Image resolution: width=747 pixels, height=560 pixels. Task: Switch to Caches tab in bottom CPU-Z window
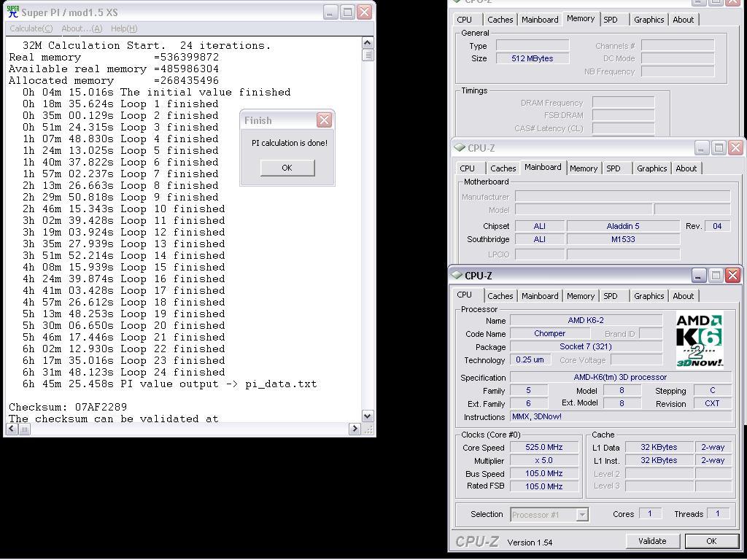point(500,296)
